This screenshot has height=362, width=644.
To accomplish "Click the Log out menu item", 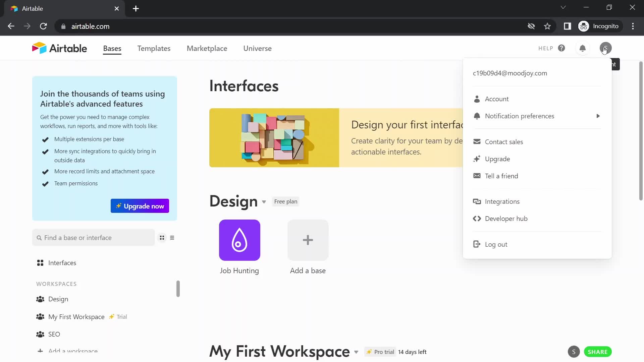I will (x=496, y=244).
